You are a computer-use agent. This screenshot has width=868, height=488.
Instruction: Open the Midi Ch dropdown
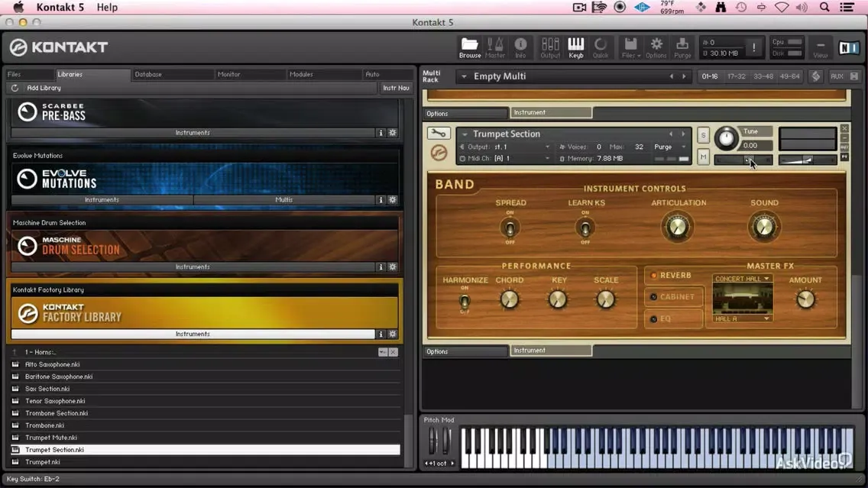[x=548, y=158]
